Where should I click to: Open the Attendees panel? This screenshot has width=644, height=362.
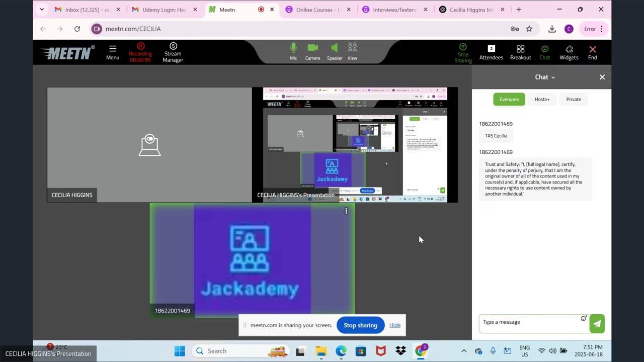491,52
